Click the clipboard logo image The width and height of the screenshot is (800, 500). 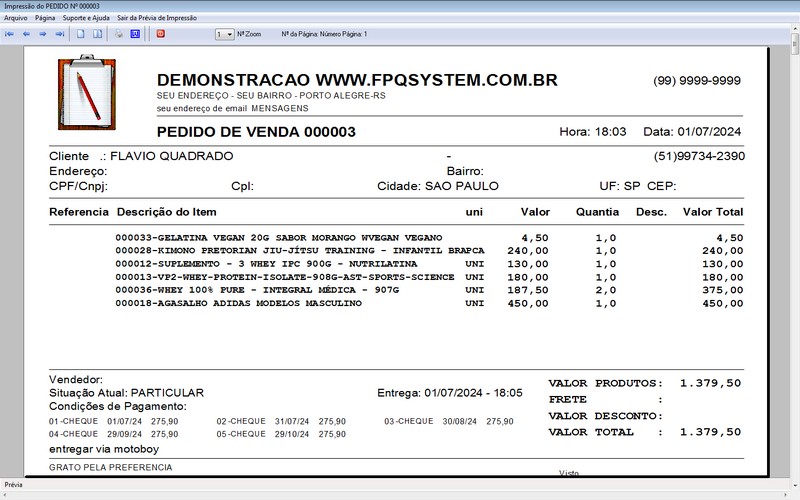[87, 92]
